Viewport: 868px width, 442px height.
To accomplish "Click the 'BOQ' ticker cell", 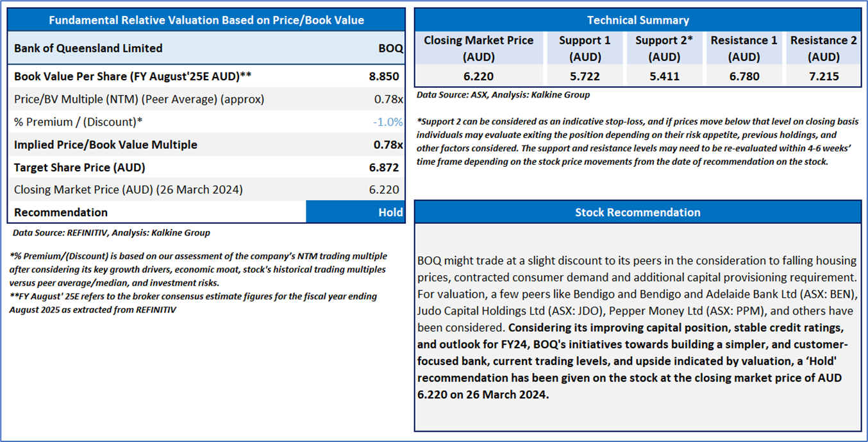I will click(391, 48).
